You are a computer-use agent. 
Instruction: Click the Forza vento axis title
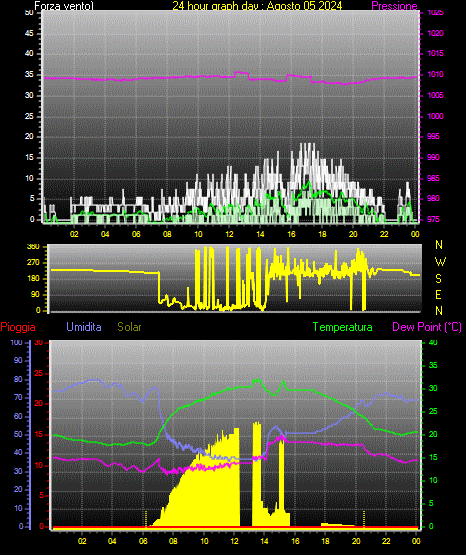tap(64, 6)
